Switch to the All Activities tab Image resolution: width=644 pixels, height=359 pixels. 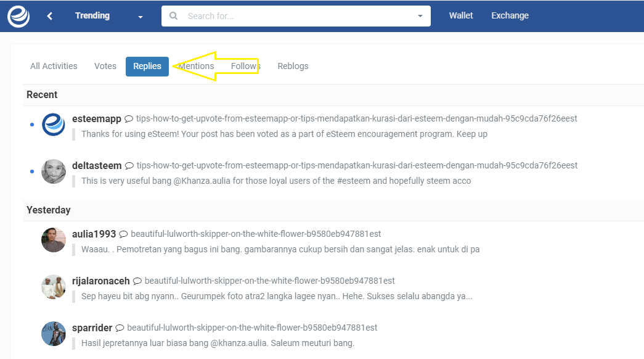[54, 66]
